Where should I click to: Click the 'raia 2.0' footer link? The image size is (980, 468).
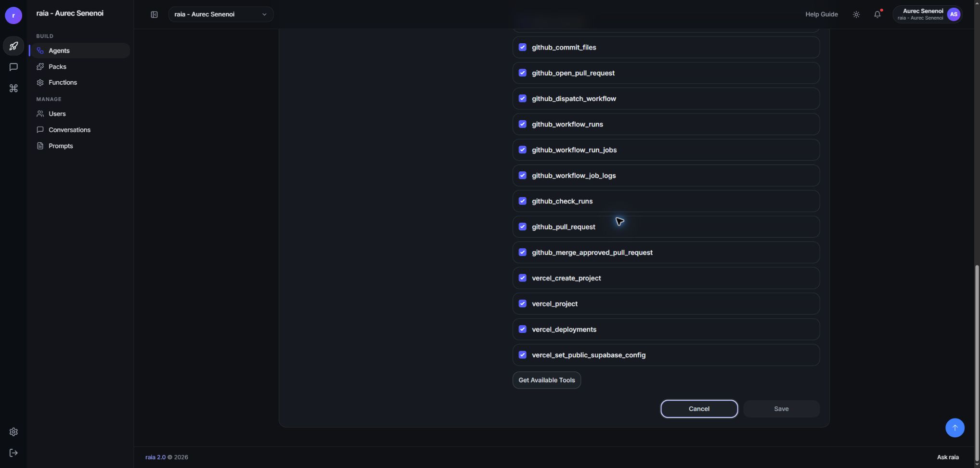tap(155, 457)
